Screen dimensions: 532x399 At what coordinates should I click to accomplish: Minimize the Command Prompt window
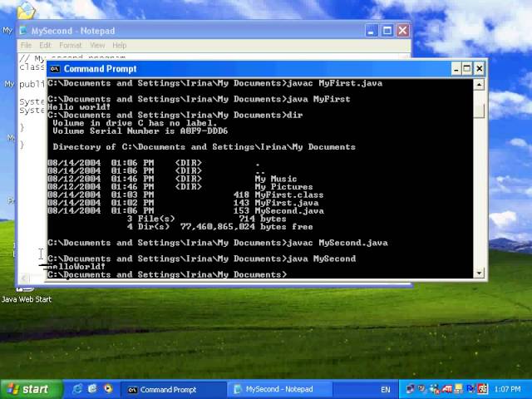tap(456, 69)
